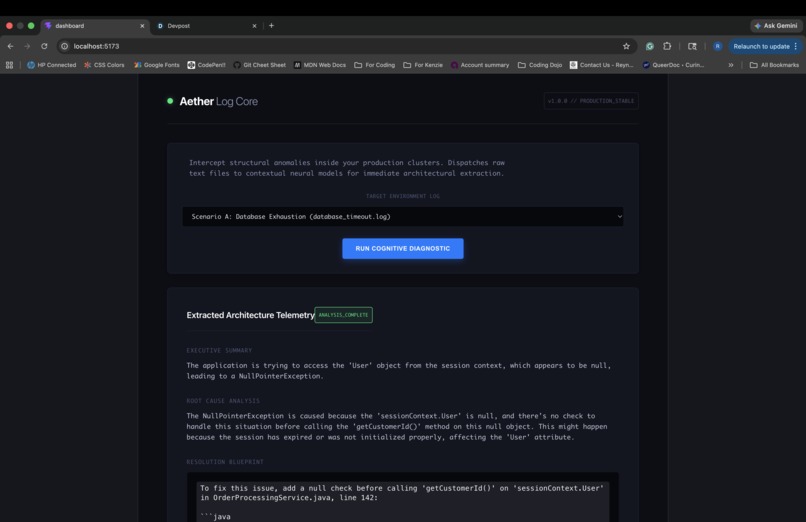Click the Extracted Architecture Telemetry heading
This screenshot has height=522, width=806.
click(250, 315)
